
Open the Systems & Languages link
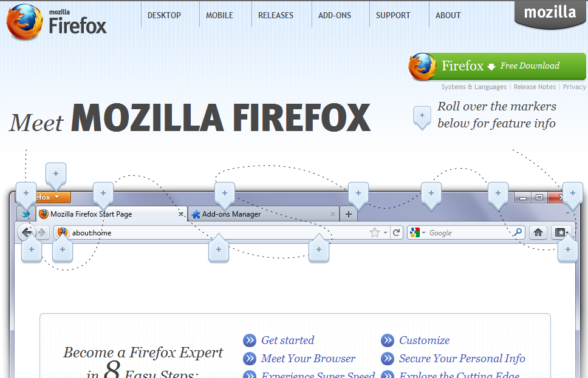[474, 87]
